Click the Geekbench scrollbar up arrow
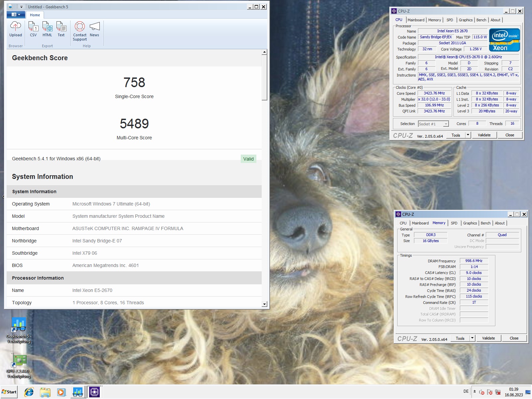 pyautogui.click(x=264, y=52)
